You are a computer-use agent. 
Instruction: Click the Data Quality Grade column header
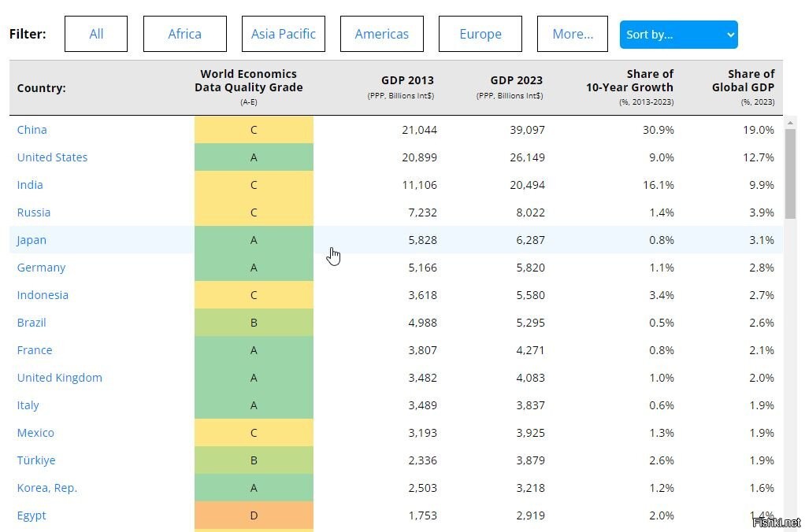point(248,80)
